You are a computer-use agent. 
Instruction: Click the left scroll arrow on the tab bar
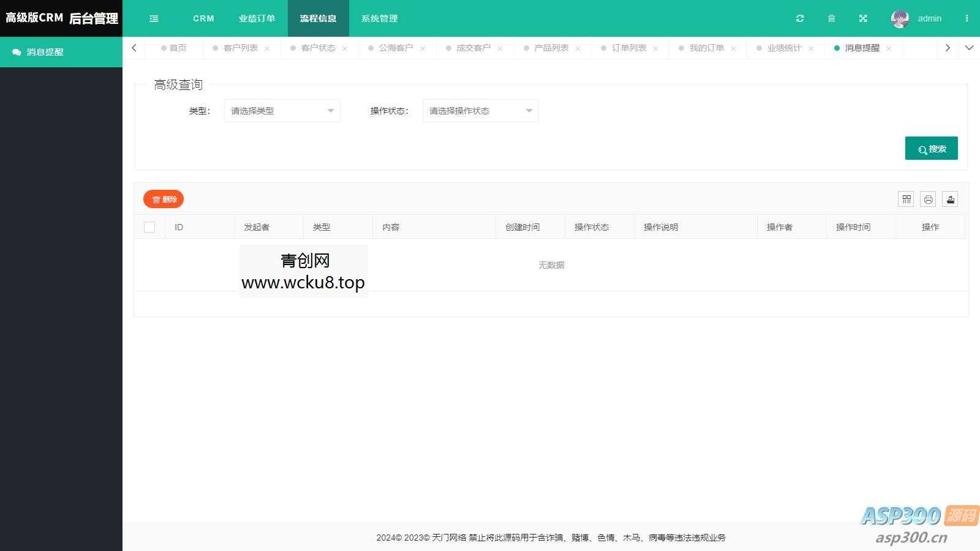[x=134, y=48]
